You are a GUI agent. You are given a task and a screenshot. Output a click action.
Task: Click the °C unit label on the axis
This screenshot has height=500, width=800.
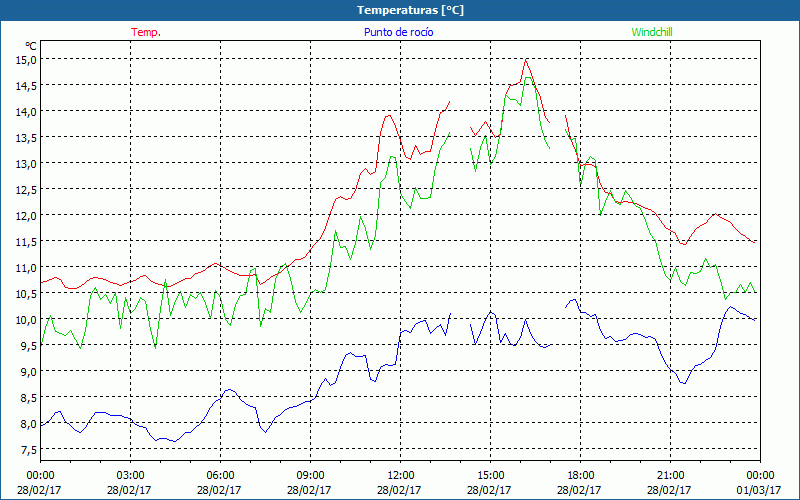tap(31, 46)
